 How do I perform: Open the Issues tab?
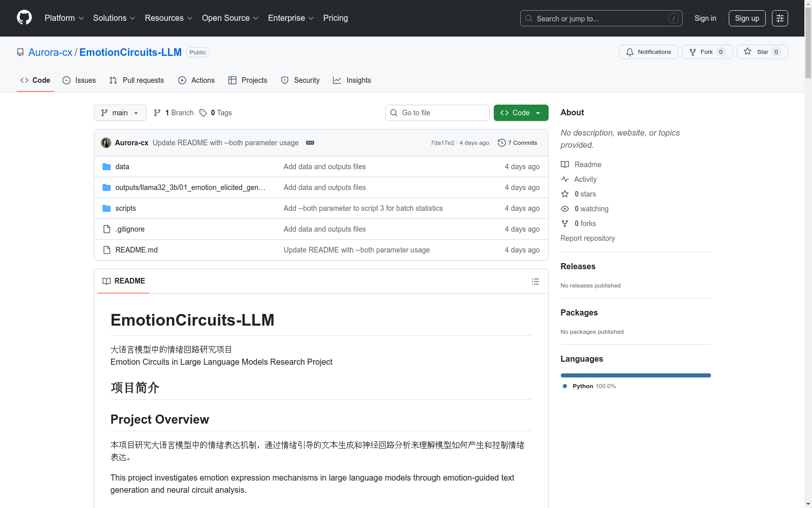point(79,80)
